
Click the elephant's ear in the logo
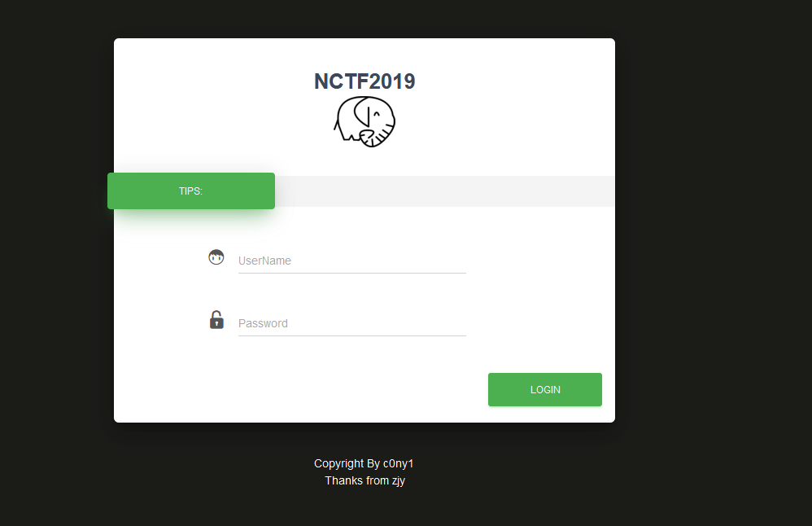(363, 113)
